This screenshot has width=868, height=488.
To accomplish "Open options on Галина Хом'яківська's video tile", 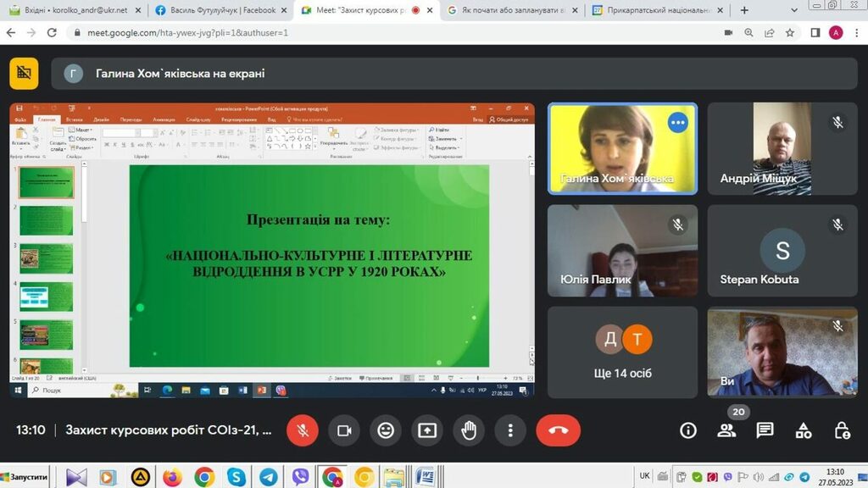I will click(677, 123).
